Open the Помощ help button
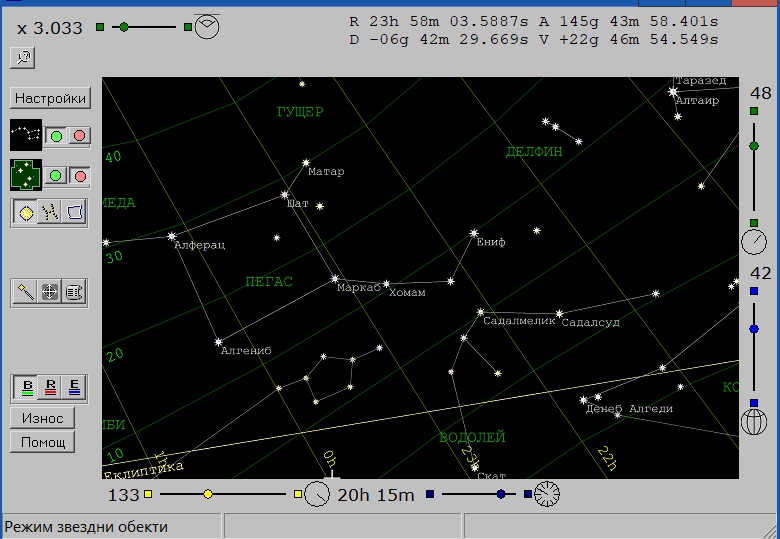 coord(42,442)
